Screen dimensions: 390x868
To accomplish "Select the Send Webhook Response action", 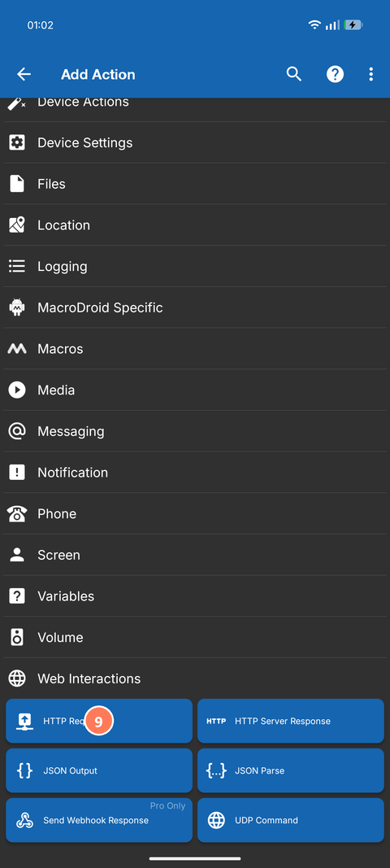I will tap(99, 820).
